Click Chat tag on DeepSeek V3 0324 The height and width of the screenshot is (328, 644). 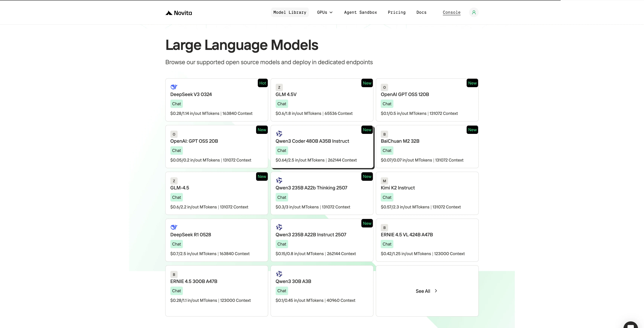pos(176,104)
